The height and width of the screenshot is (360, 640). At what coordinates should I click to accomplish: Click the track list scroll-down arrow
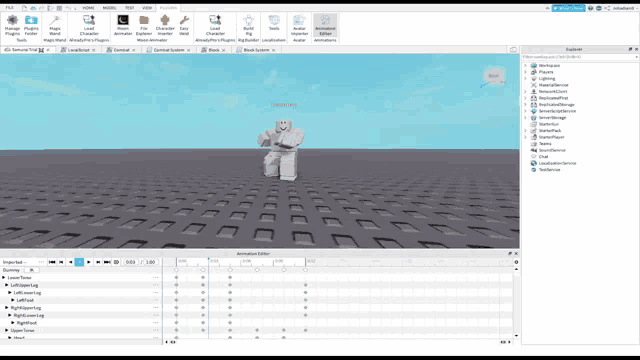pos(516,336)
